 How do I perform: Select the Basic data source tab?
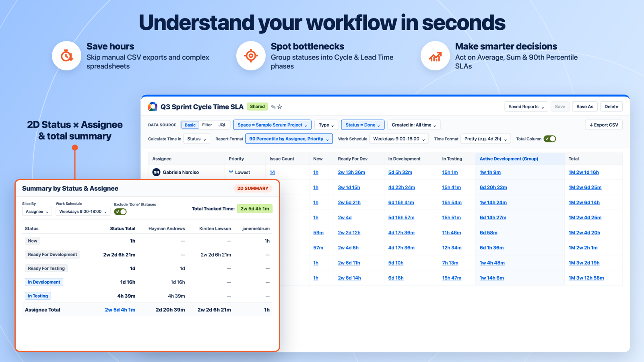[x=190, y=125]
